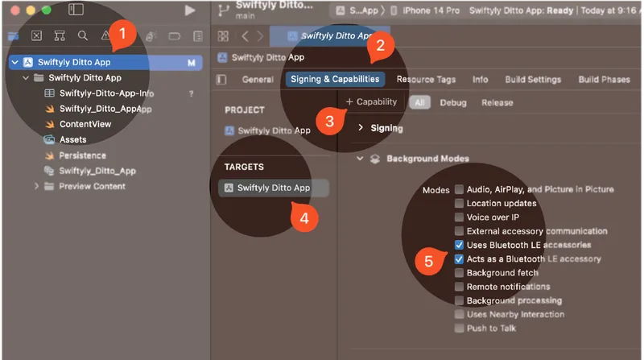This screenshot has height=360, width=644.
Task: Filter capabilities by Release
Action: pos(497,103)
